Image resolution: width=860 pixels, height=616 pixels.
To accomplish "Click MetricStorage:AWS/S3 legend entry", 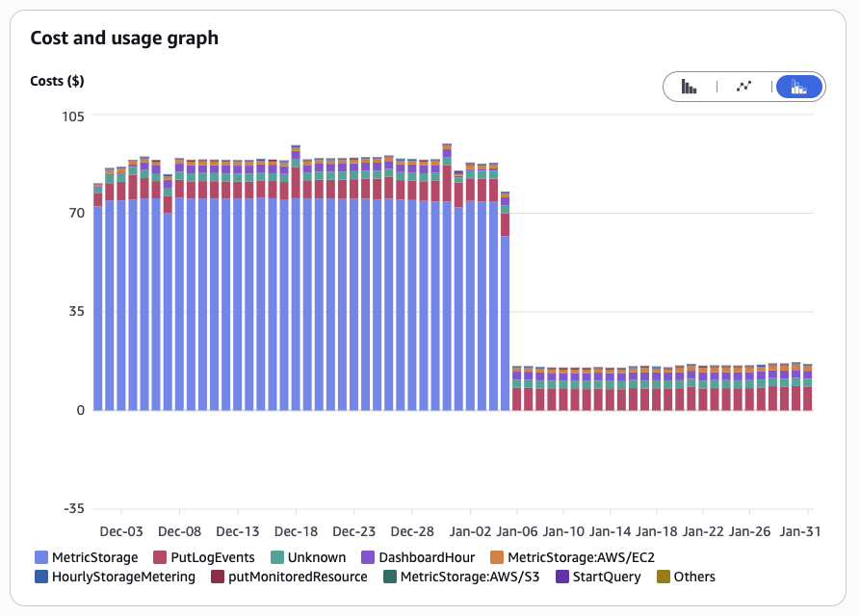I will coord(461,577).
